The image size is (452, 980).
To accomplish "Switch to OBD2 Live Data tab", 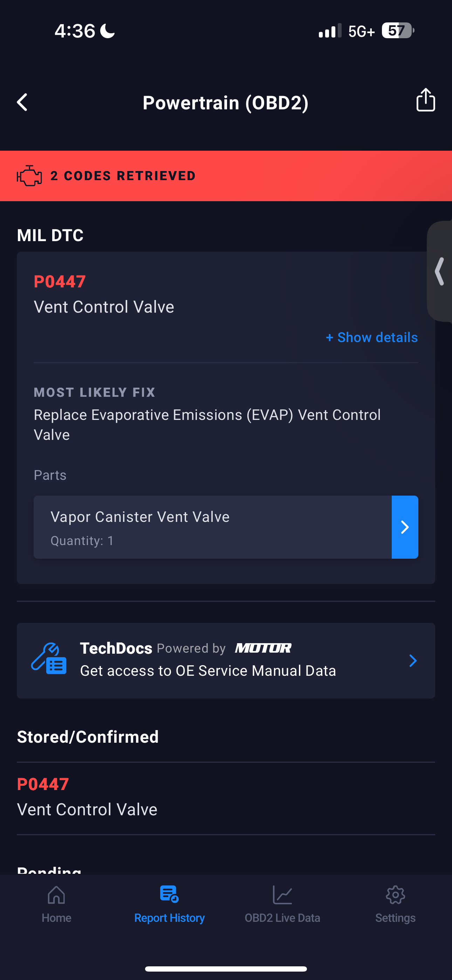I will tap(282, 904).
